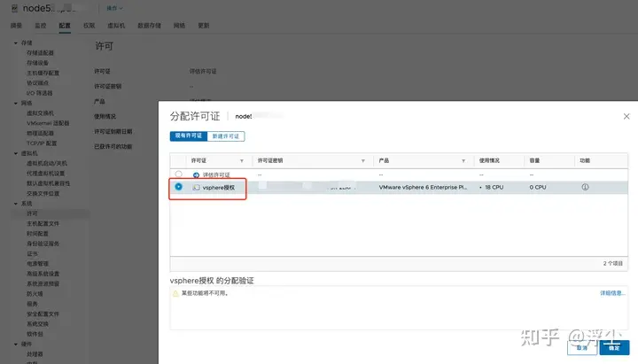Open 服务 in sidebar

(32, 304)
